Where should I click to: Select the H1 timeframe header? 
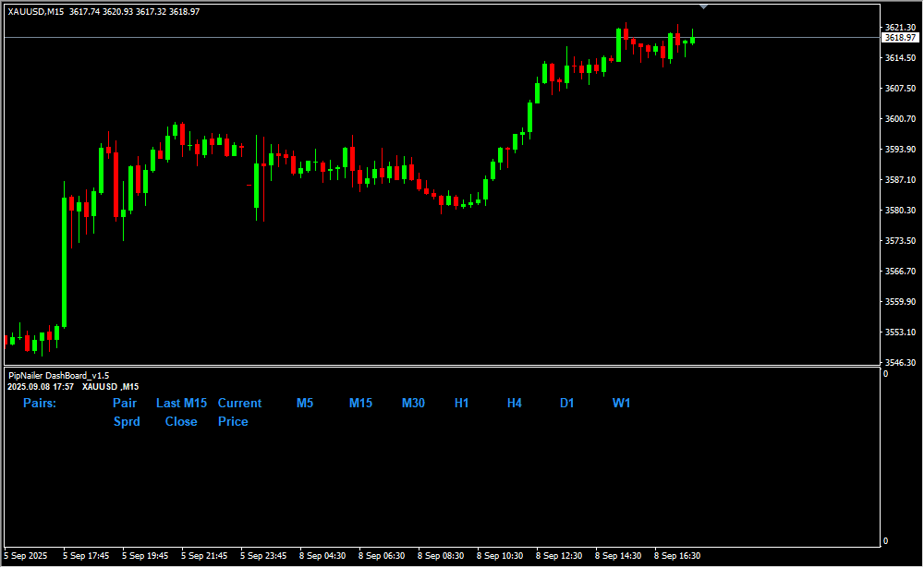coord(462,404)
